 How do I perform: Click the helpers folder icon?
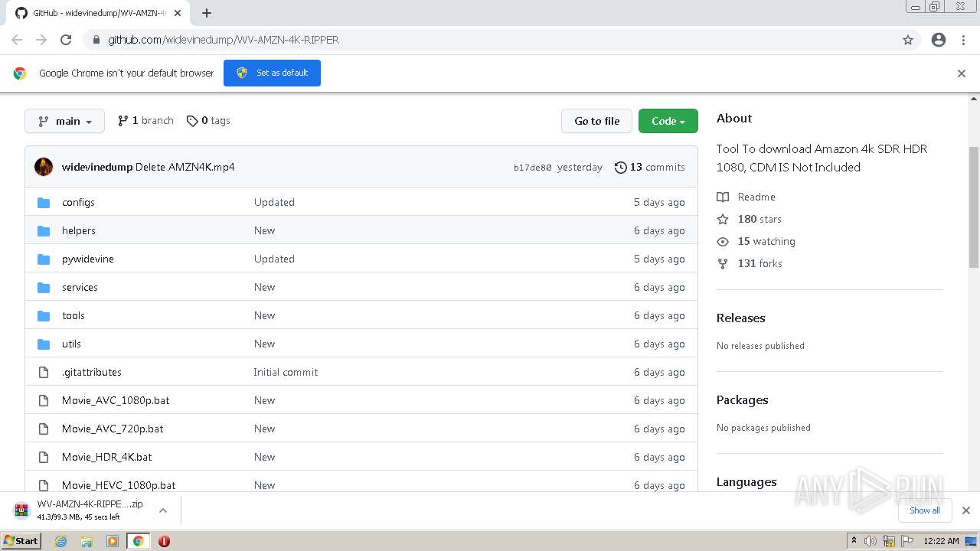44,230
